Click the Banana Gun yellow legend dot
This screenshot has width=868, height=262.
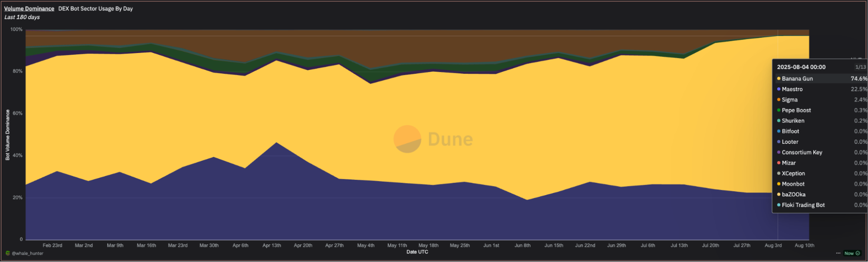[x=779, y=79]
